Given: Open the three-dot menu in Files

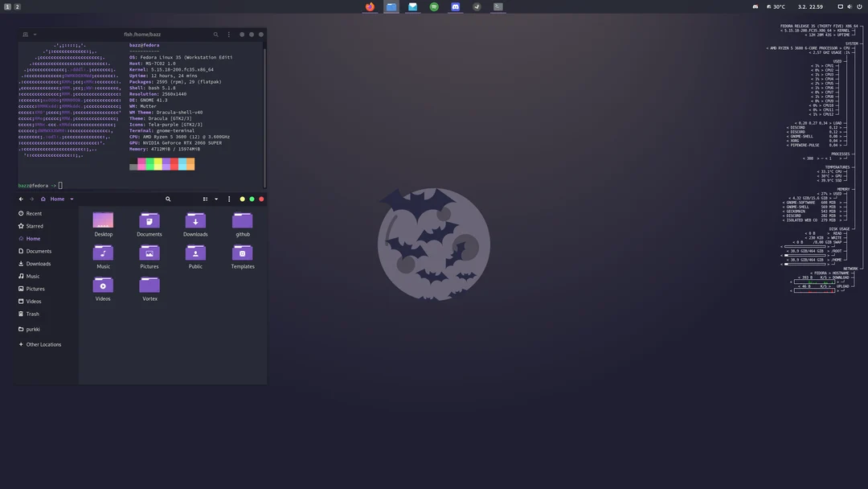Looking at the screenshot, I should (228, 199).
